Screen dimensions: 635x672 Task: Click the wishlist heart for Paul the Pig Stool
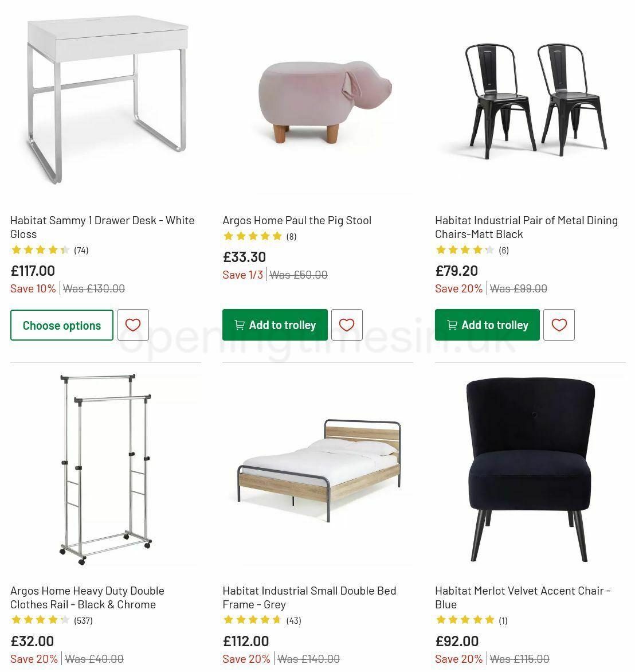click(x=347, y=325)
